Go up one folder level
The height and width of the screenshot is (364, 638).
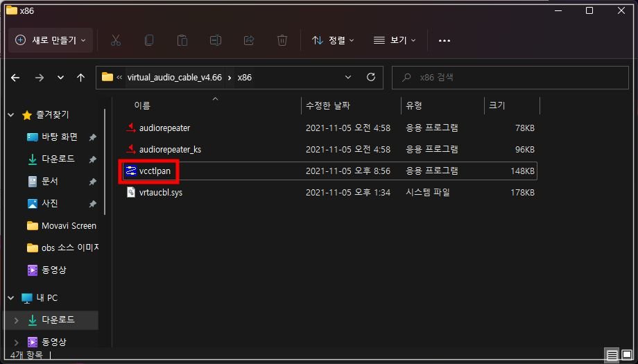[80, 77]
